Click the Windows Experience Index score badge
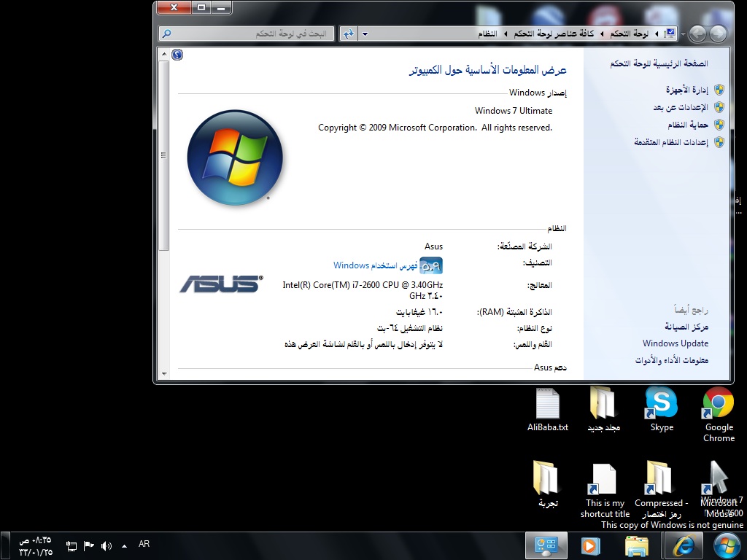The image size is (747, 560). (x=431, y=265)
